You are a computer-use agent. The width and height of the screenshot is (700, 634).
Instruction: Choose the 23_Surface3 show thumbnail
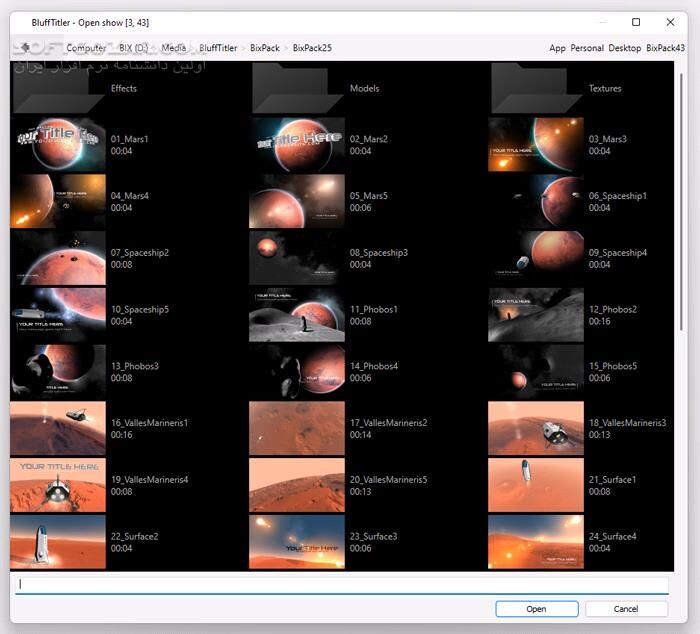296,542
